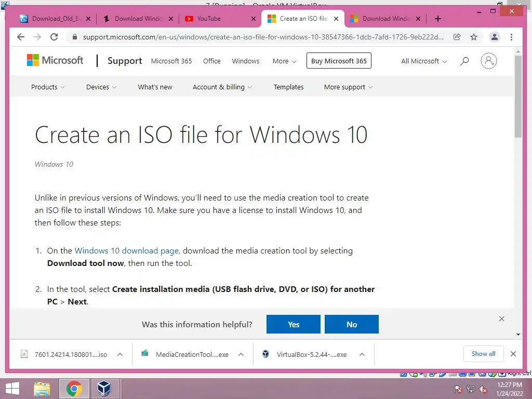This screenshot has height=399, width=532.
Task: Click the Action Center flag tray icon
Action: pos(458,389)
